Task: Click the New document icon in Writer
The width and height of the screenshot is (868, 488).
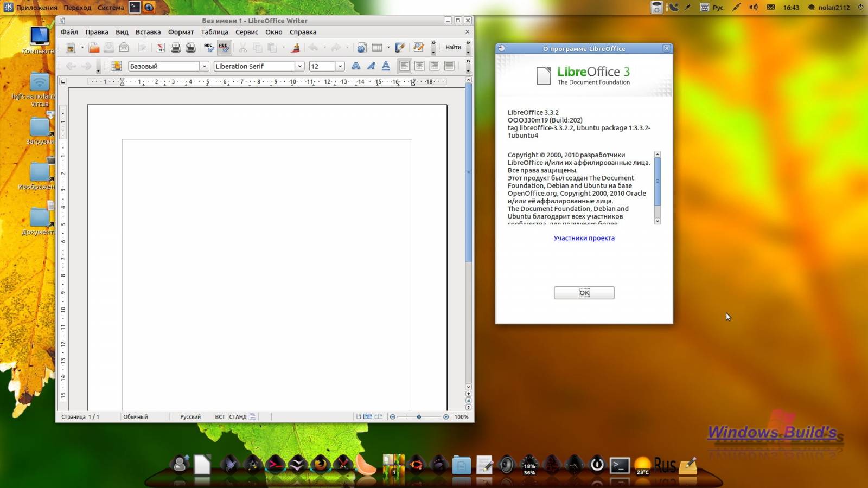Action: 71,48
